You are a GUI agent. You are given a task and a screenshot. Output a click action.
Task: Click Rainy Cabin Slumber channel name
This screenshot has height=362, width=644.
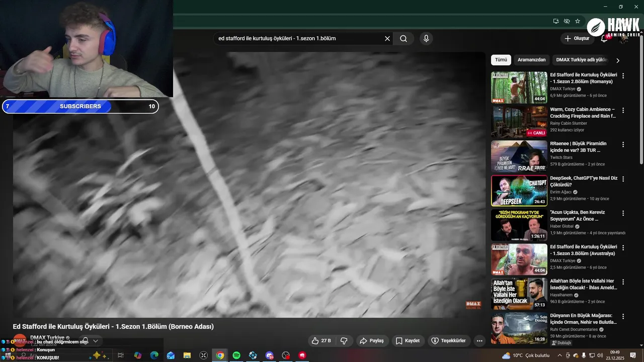(569, 123)
